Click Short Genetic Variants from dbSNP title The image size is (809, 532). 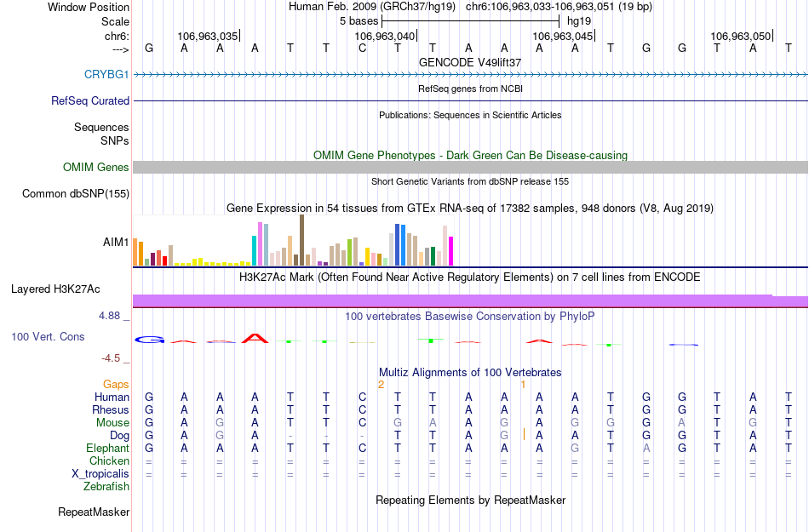pyautogui.click(x=470, y=181)
